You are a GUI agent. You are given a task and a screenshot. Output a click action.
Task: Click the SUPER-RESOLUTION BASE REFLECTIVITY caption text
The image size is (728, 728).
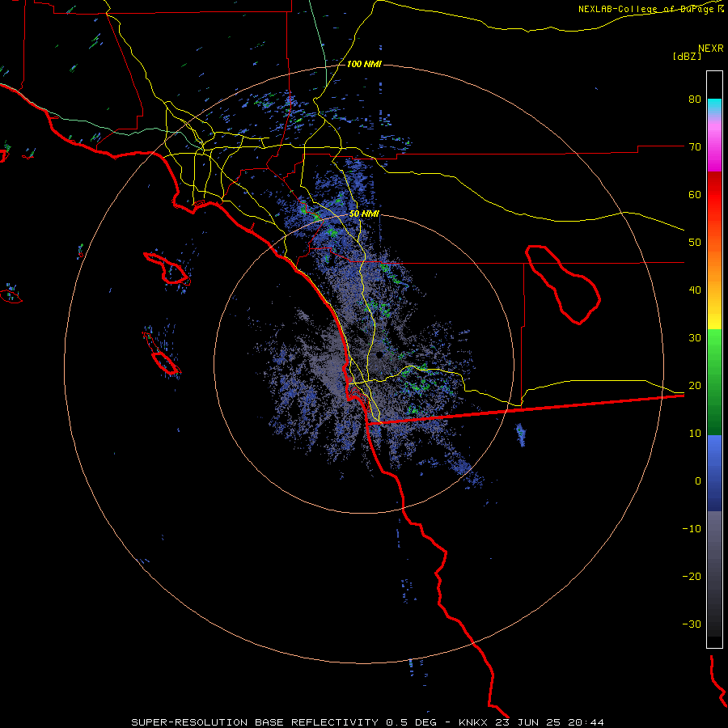255,722
